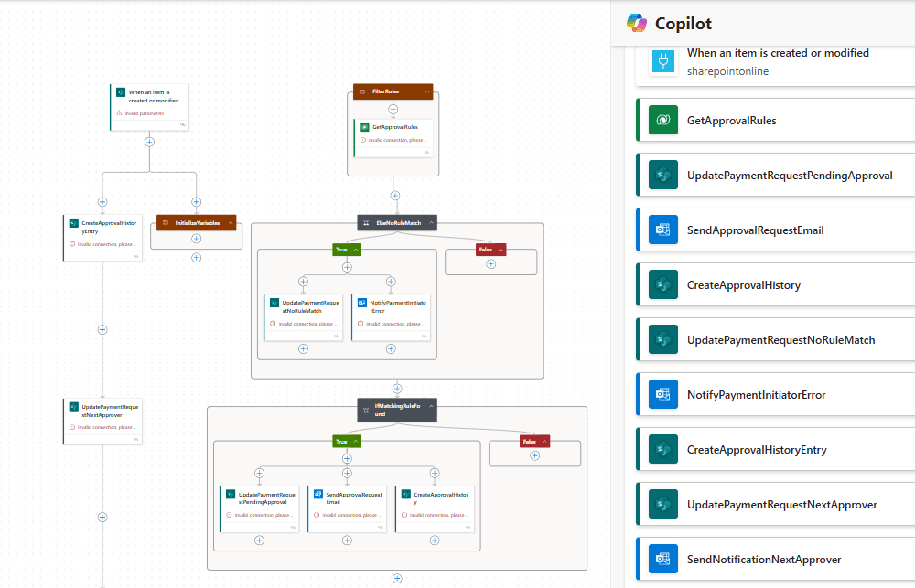Click the SharePoint icon for UpdatePaymentRequestPendingApproval in Copilot
The width and height of the screenshot is (915, 588).
tap(663, 176)
